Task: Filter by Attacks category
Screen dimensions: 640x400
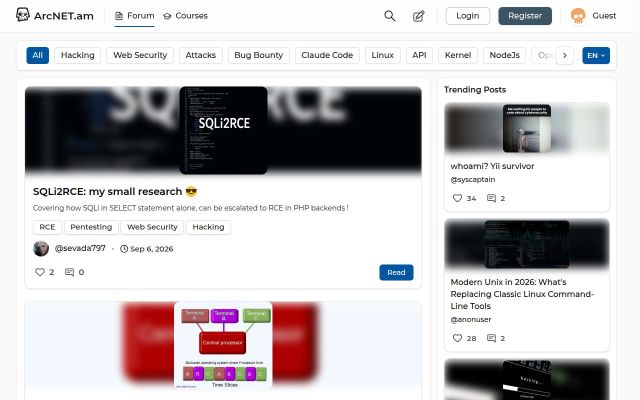Action: [200, 56]
